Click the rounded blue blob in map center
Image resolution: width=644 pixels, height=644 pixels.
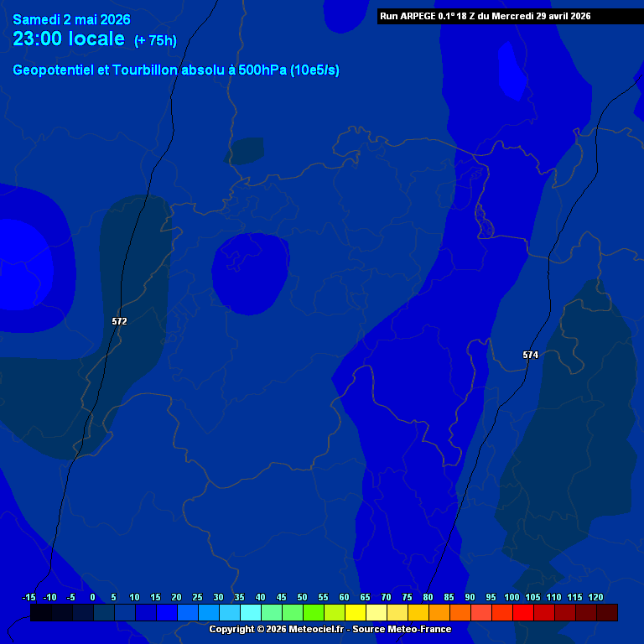250,274
